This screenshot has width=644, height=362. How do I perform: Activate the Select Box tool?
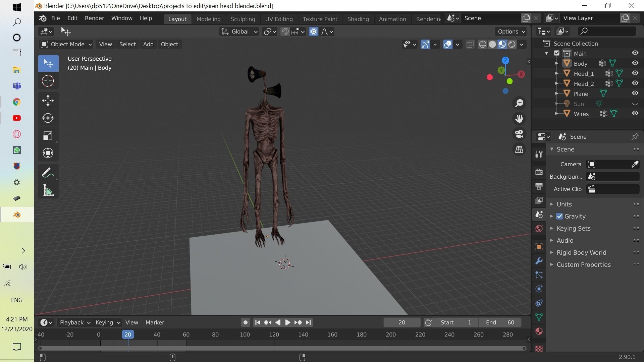[x=48, y=63]
